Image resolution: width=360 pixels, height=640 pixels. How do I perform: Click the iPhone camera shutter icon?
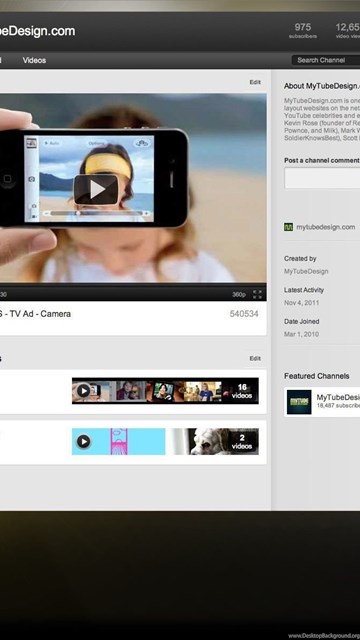point(31,179)
